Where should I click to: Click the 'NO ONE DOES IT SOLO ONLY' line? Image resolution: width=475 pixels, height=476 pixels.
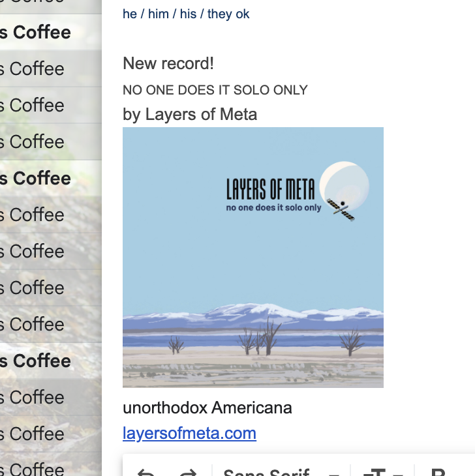(x=215, y=90)
